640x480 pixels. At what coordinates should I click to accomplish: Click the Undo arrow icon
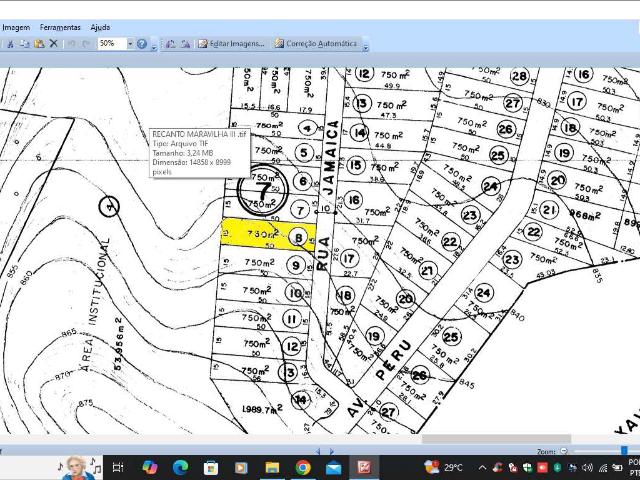click(x=71, y=44)
